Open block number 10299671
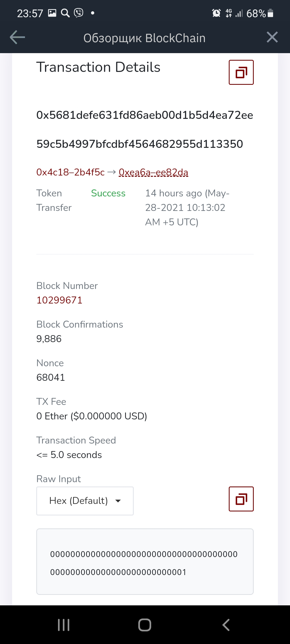The height and width of the screenshot is (644, 290). point(59,300)
